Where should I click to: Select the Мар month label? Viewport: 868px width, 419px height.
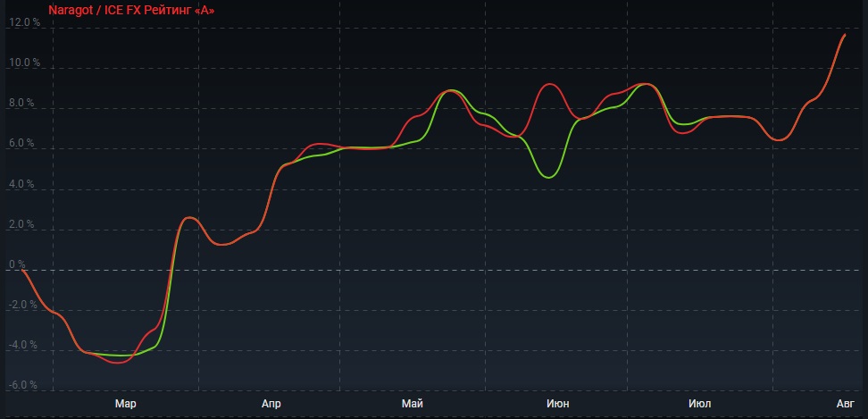coord(126,405)
